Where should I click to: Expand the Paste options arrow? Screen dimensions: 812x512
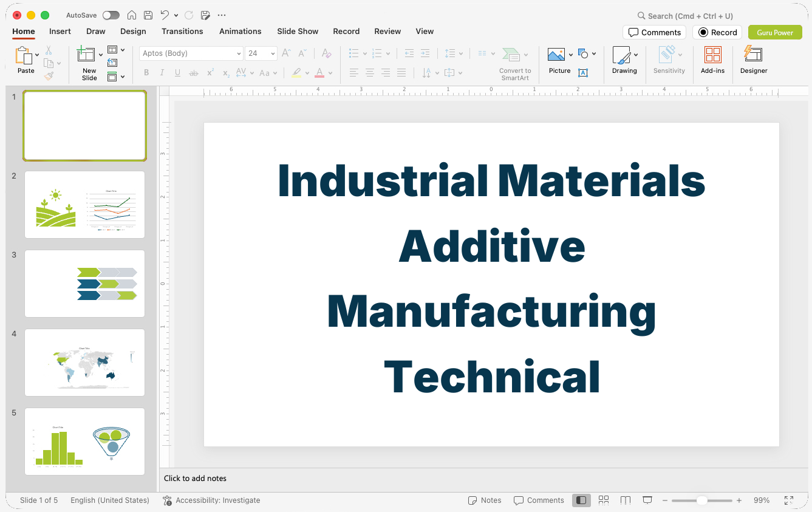point(37,55)
